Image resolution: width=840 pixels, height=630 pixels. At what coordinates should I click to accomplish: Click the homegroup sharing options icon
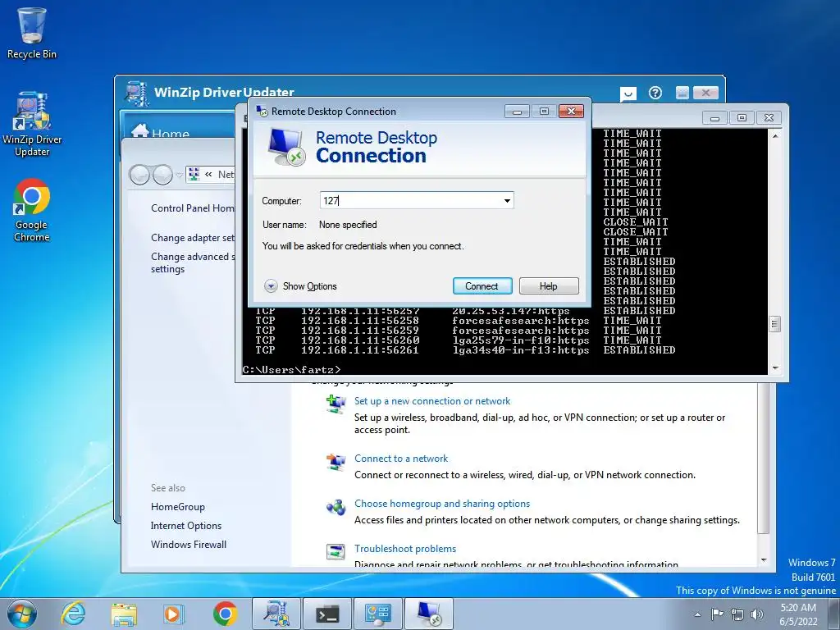[336, 507]
